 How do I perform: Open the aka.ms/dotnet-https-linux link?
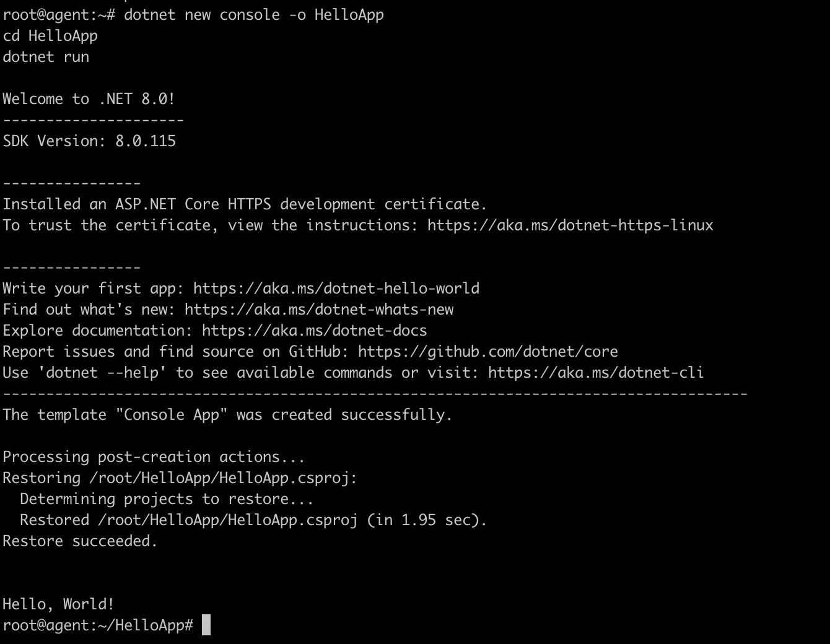(x=570, y=225)
